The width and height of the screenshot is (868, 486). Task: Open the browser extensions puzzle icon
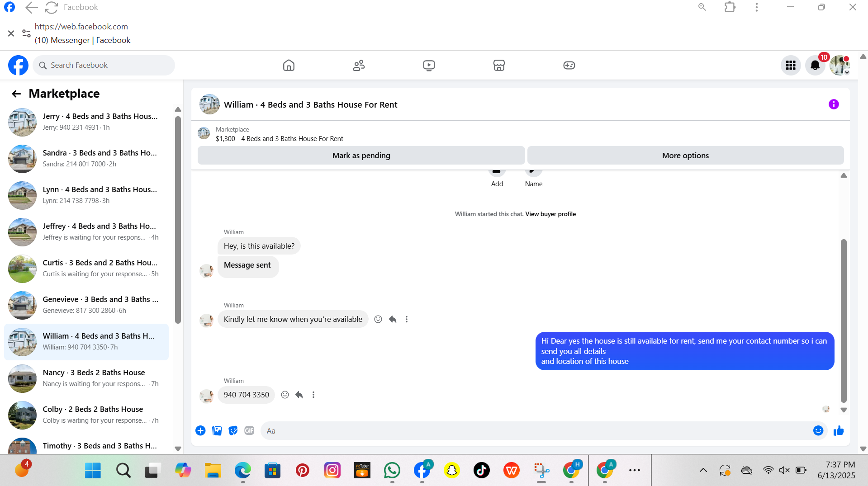[x=730, y=7]
